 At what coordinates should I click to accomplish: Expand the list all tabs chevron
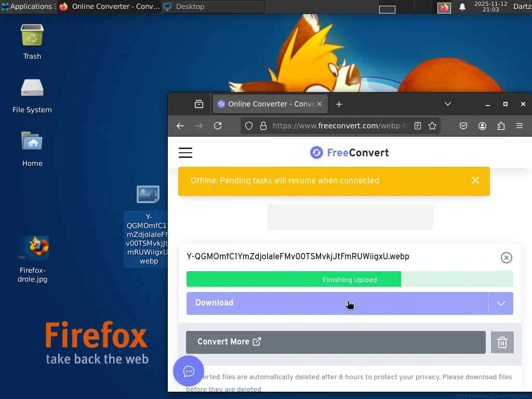(447, 104)
